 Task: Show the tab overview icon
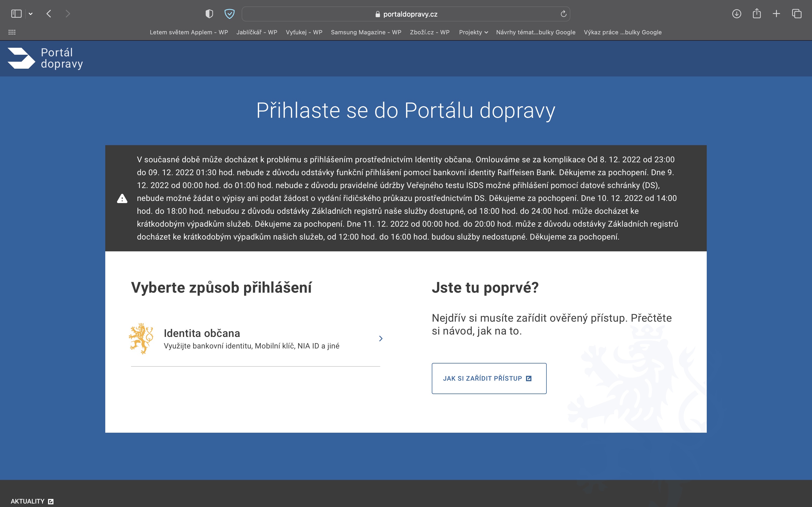click(797, 14)
